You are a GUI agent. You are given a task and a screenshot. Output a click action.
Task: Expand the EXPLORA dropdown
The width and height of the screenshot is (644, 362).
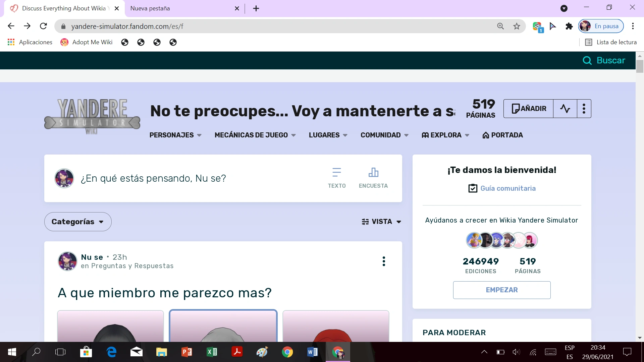point(445,135)
